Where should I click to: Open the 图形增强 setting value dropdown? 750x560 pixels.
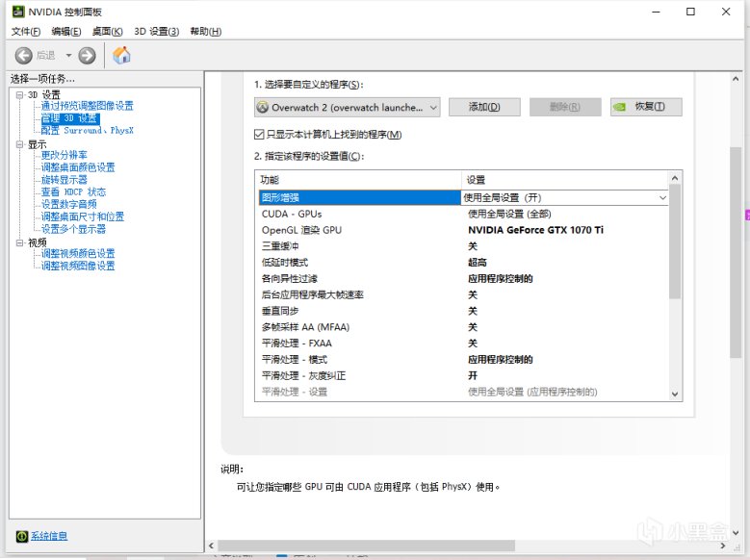pos(662,197)
